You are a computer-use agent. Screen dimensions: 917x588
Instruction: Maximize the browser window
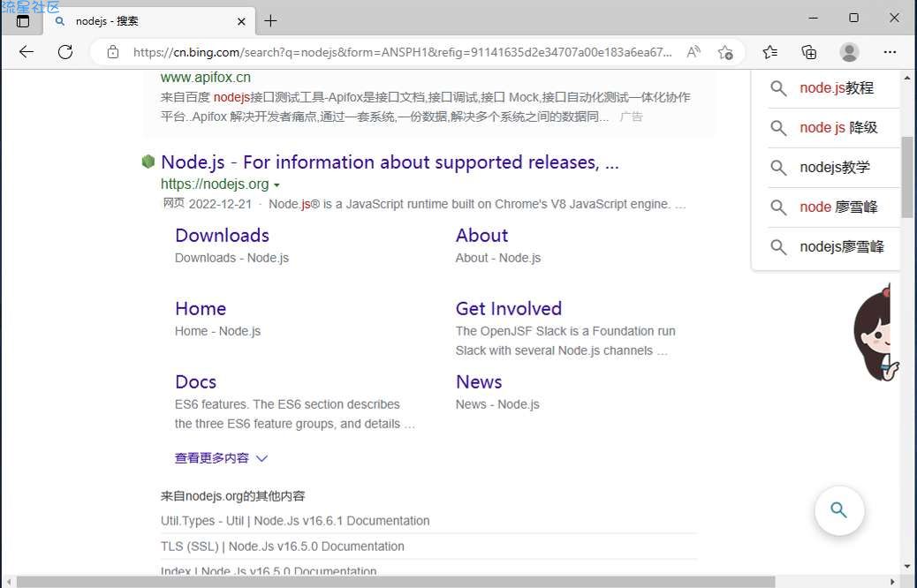point(854,19)
